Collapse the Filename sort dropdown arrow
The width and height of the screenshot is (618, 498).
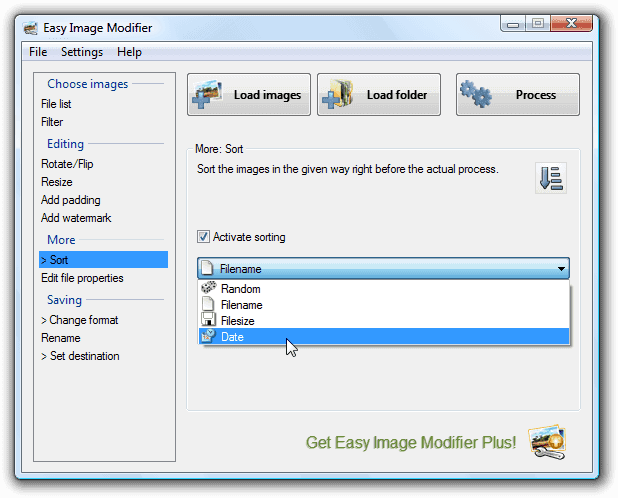tap(561, 269)
